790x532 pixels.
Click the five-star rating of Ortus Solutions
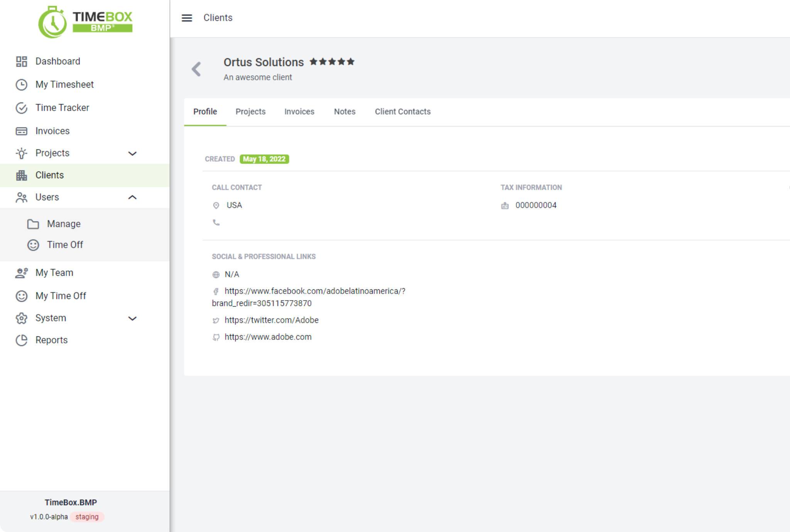tap(332, 62)
